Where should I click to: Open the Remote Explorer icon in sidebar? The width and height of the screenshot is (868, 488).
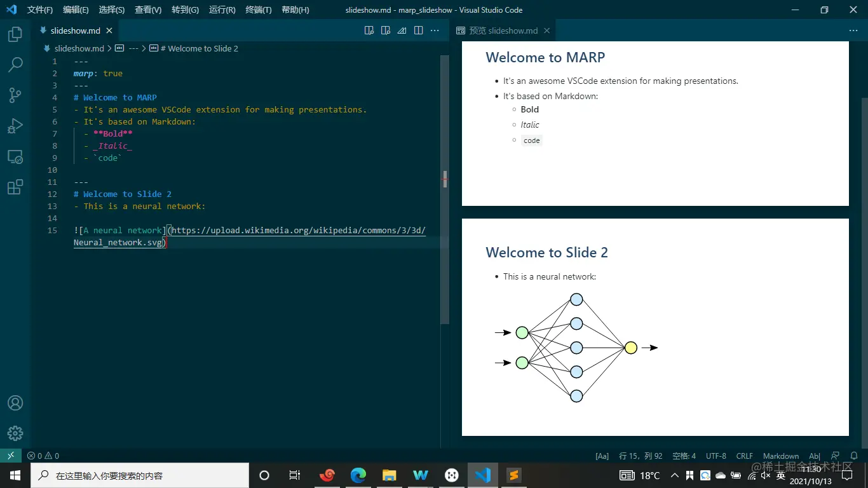click(15, 156)
